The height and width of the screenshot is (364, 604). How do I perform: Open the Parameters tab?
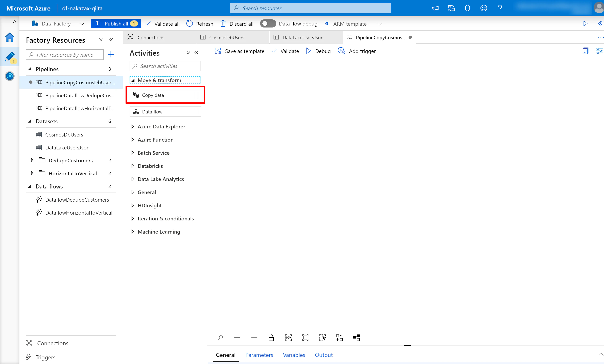[259, 355]
